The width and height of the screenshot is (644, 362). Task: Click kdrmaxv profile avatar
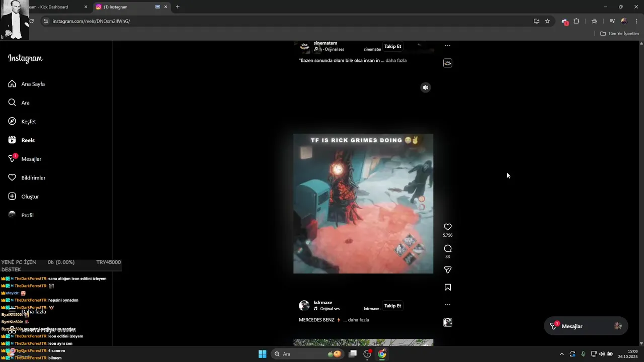tap(304, 306)
